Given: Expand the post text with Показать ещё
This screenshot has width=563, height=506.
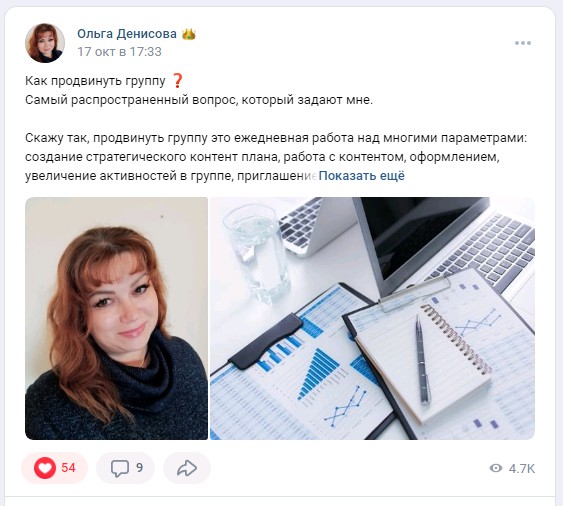Looking at the screenshot, I should pos(362,176).
